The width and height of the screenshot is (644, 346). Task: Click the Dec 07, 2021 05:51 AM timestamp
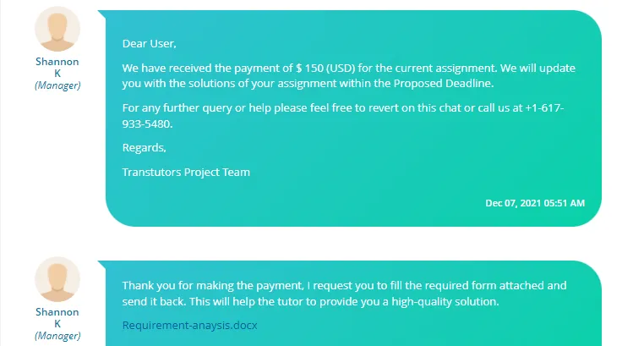click(x=534, y=203)
